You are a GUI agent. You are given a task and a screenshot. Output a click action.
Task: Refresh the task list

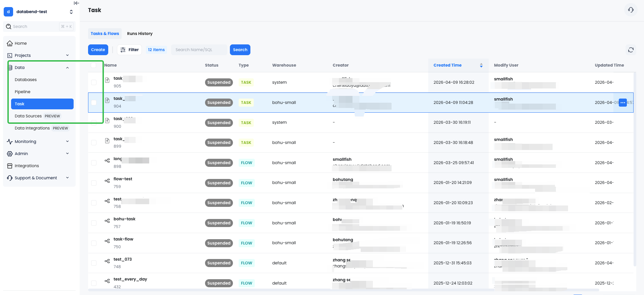631,50
